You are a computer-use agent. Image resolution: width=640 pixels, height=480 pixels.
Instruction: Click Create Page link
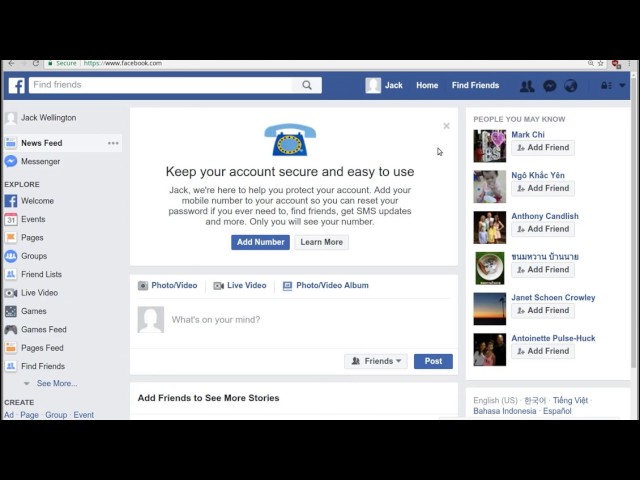pyautogui.click(x=29, y=415)
